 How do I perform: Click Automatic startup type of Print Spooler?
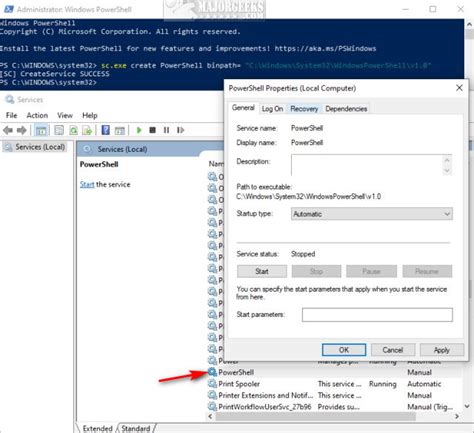click(x=424, y=384)
